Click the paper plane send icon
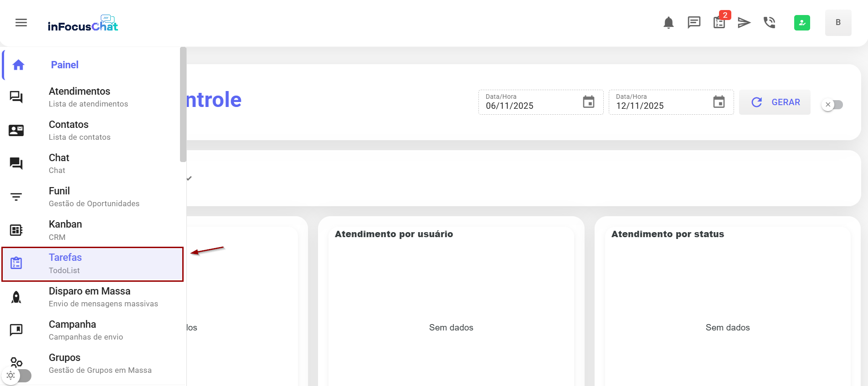 coord(744,23)
